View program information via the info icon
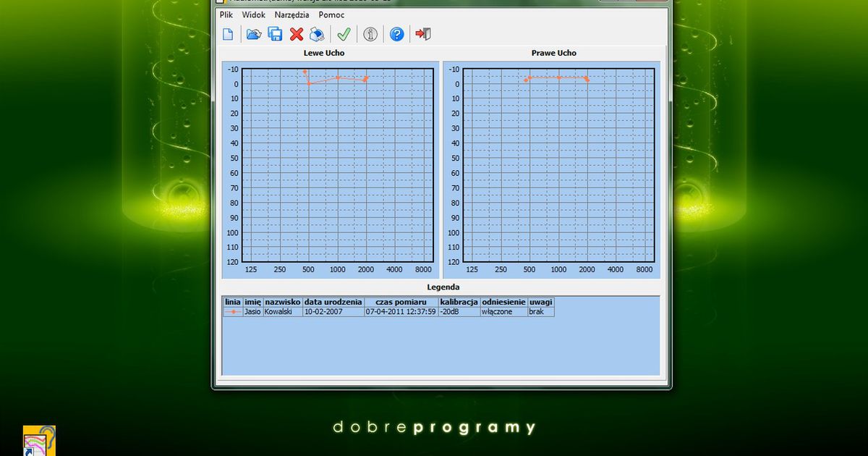Screen dimensions: 868x456 click(x=370, y=33)
